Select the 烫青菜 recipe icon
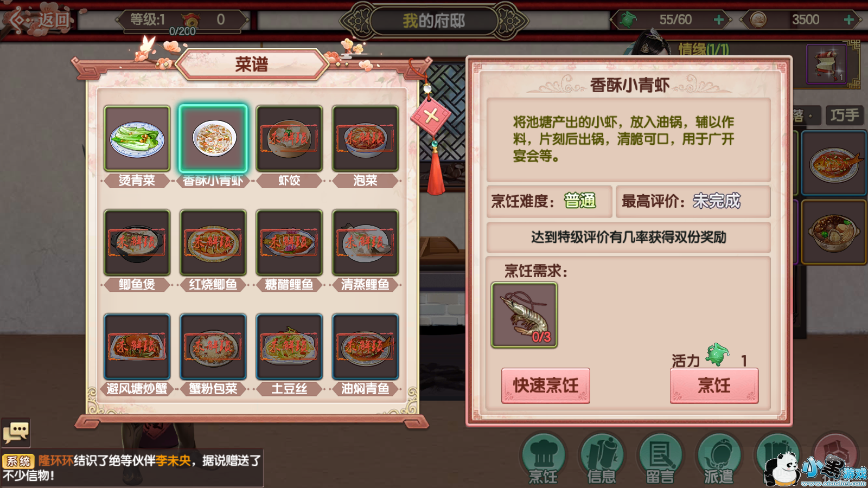The height and width of the screenshot is (488, 868). point(137,139)
